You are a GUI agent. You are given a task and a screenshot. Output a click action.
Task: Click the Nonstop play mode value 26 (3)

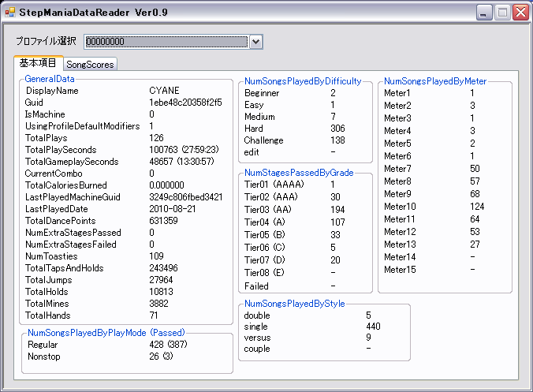click(x=161, y=357)
